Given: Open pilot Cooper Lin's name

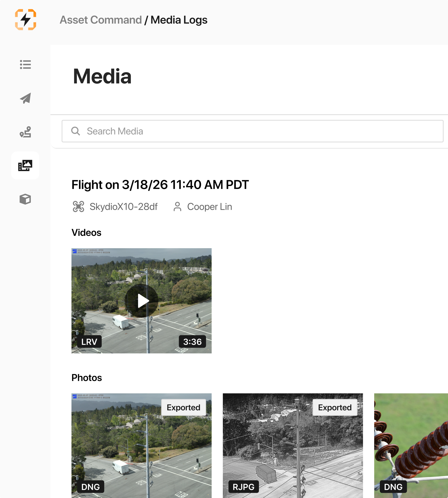Looking at the screenshot, I should (x=210, y=207).
